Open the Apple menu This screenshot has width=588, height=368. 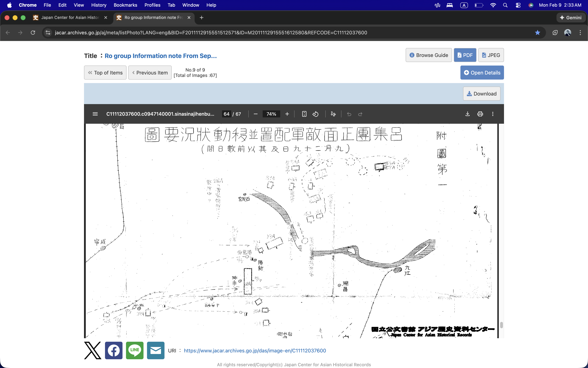pos(9,5)
